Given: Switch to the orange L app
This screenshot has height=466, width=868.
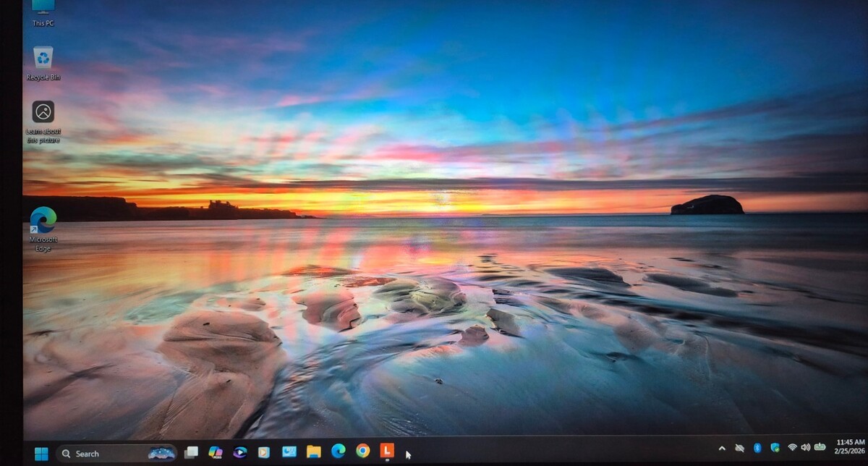Looking at the screenshot, I should (388, 450).
